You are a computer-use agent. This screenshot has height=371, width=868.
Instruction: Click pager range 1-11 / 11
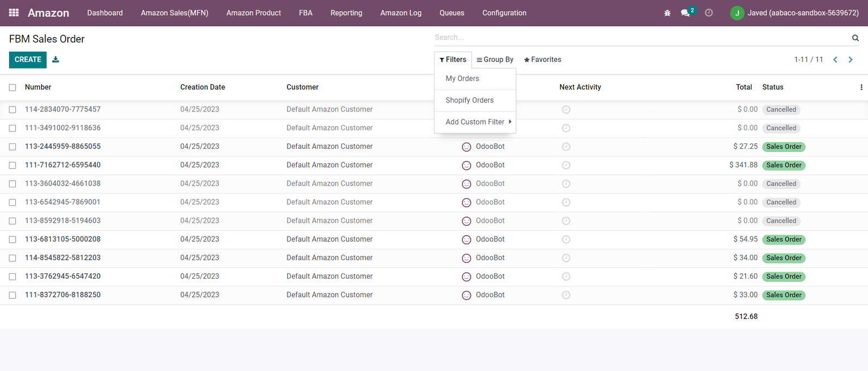pyautogui.click(x=808, y=60)
